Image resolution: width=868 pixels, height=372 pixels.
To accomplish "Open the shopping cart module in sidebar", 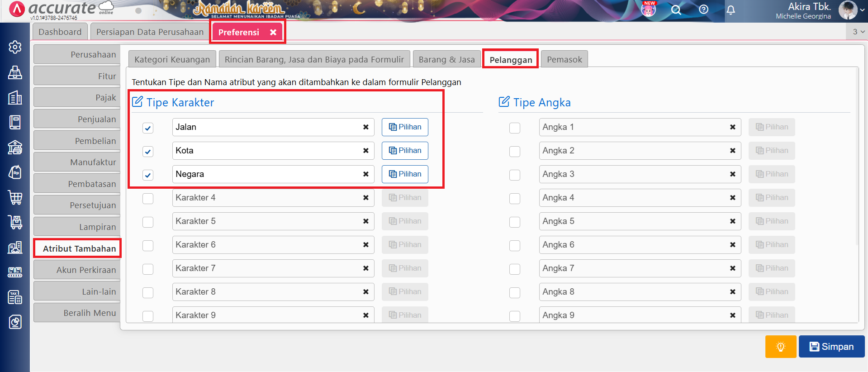I will pos(15,197).
